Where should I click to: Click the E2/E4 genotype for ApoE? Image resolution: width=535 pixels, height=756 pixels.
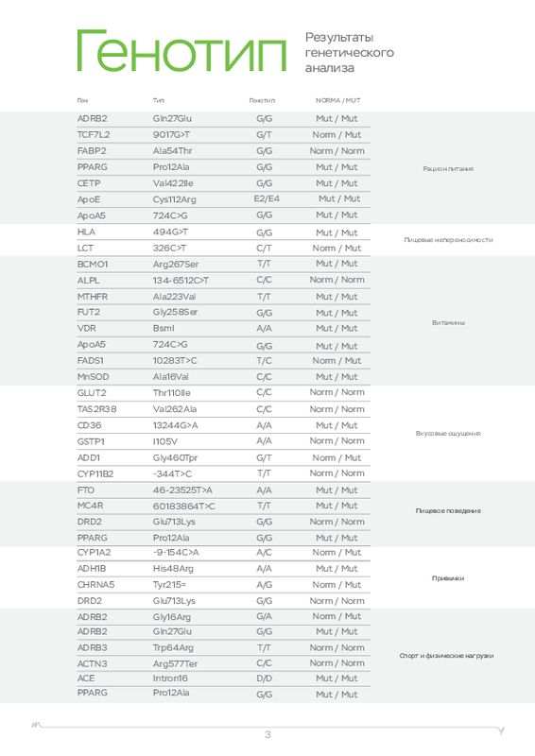[267, 198]
